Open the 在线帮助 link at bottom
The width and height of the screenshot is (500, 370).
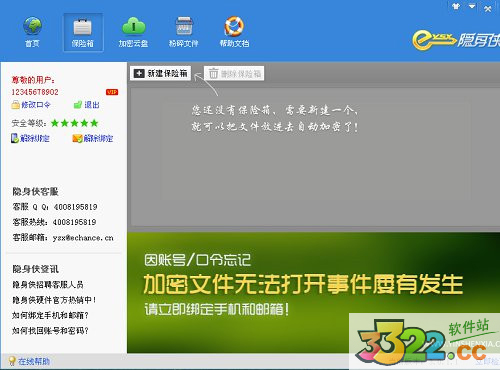(x=29, y=361)
